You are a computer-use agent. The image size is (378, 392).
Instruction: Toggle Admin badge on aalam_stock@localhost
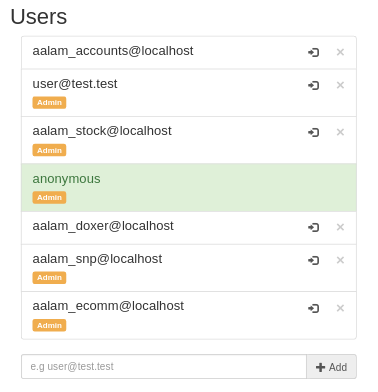[x=49, y=150]
